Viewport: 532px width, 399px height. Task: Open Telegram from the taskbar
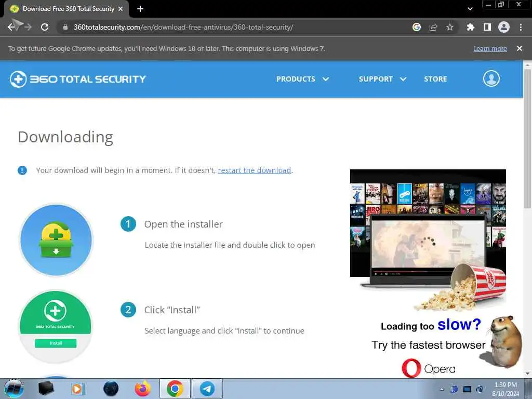(x=207, y=389)
